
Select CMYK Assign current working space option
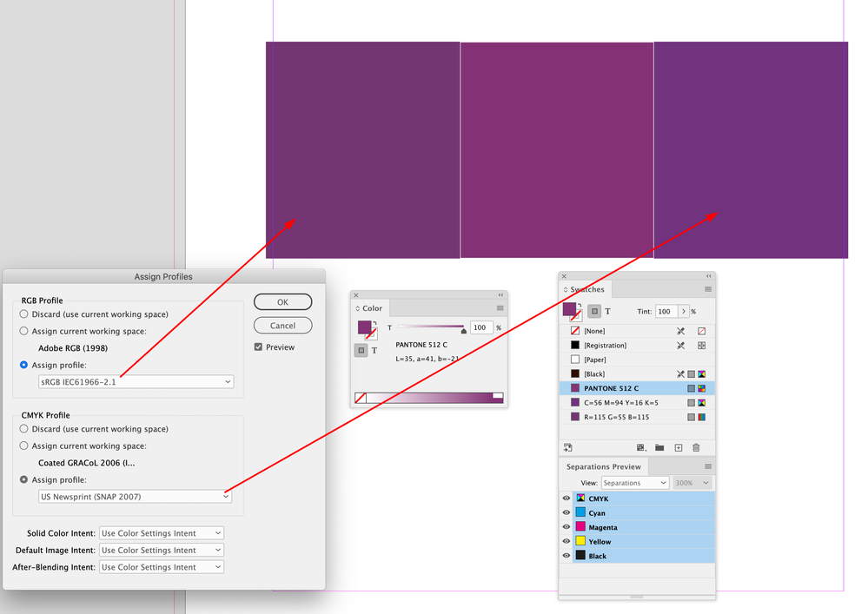23,446
